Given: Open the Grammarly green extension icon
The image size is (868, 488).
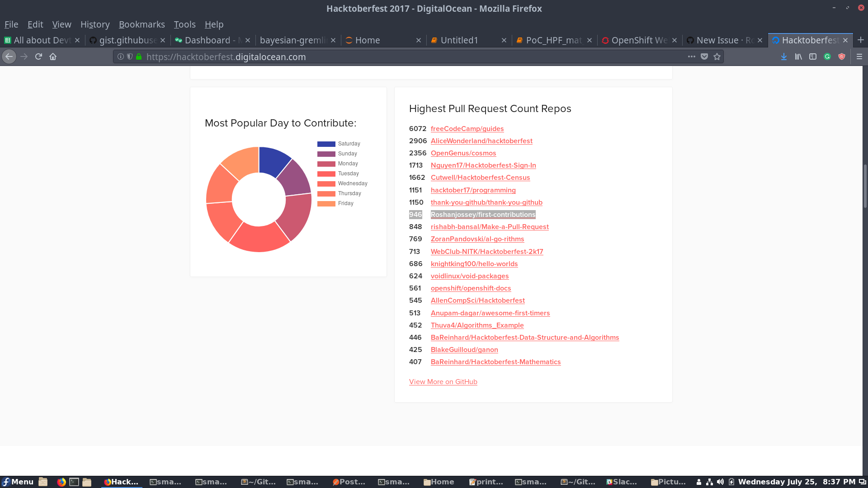Looking at the screenshot, I should 827,56.
